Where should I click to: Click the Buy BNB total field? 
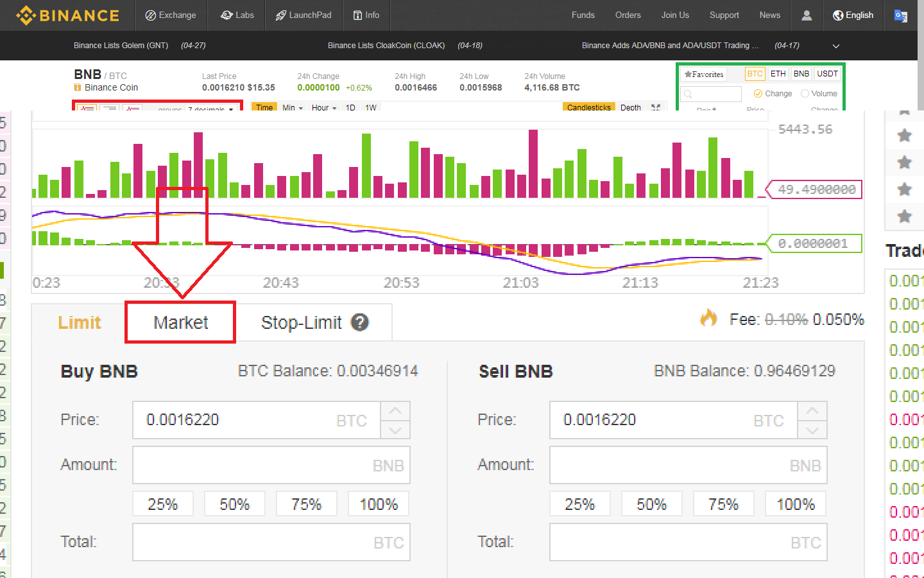pyautogui.click(x=271, y=542)
